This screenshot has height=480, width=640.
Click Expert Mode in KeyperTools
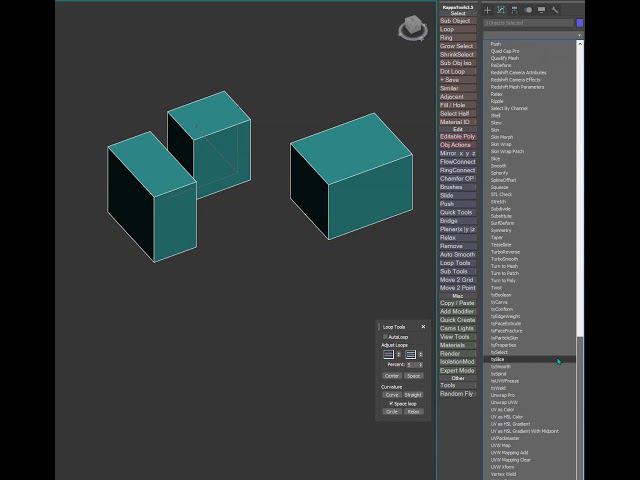[458, 371]
